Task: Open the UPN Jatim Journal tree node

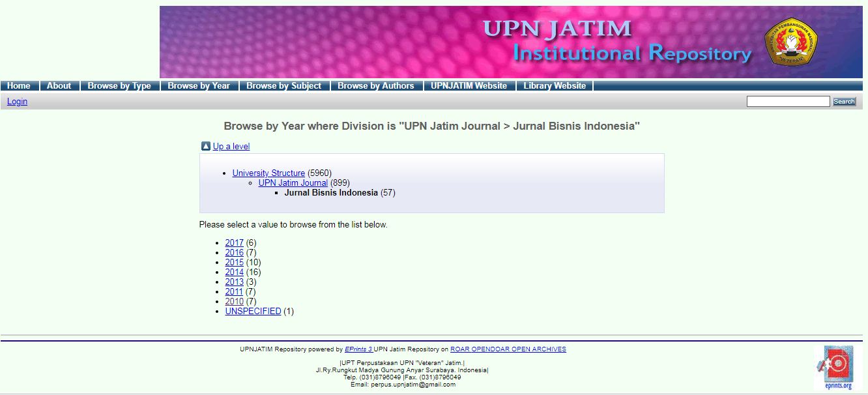Action: [x=293, y=183]
